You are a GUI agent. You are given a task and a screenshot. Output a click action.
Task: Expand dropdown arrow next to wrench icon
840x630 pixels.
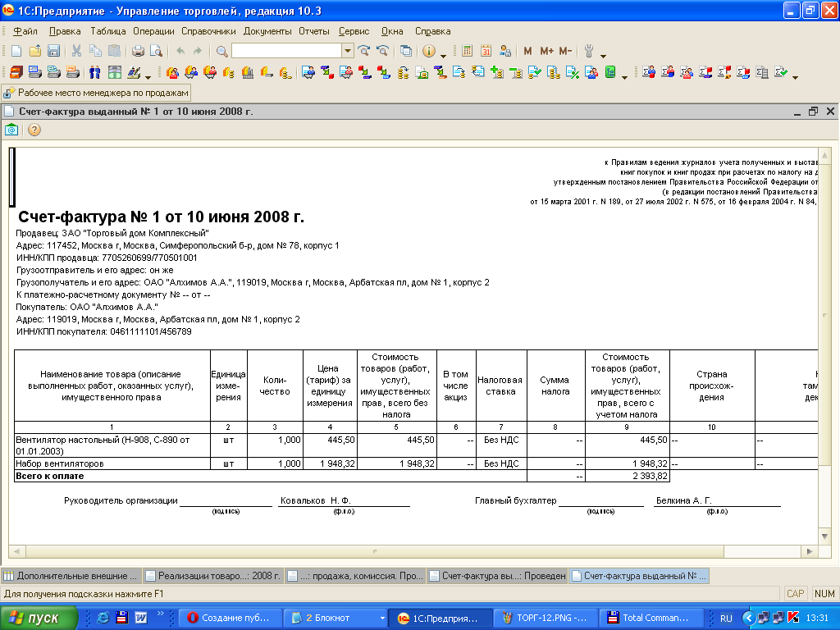pyautogui.click(x=603, y=55)
